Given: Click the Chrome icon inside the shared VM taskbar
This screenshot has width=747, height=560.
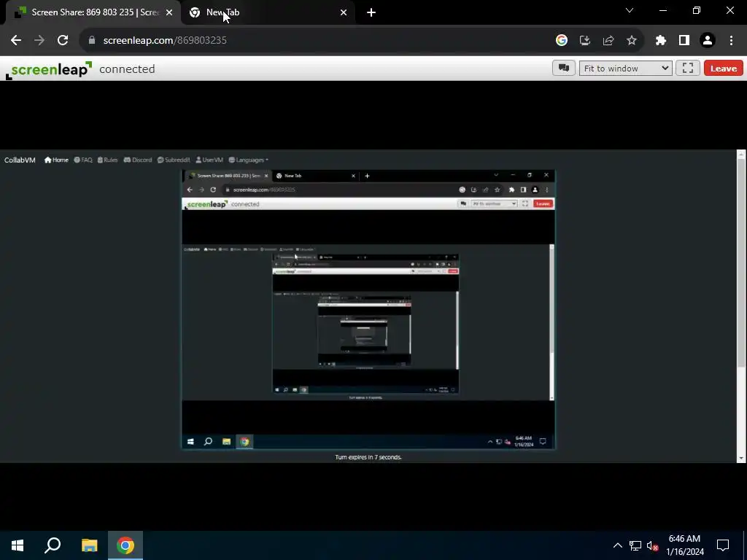Looking at the screenshot, I should (x=244, y=441).
